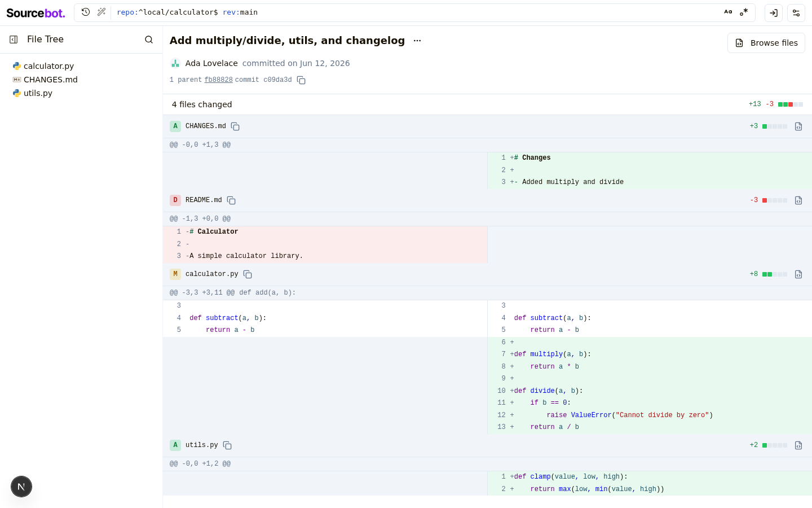The image size is (812, 508).
Task: Collapse the File Tree side panel
Action: pyautogui.click(x=14, y=40)
